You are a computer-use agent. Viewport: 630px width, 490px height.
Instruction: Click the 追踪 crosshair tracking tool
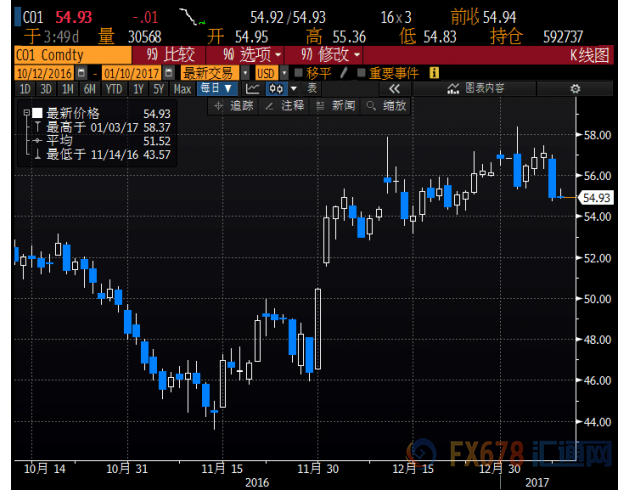click(x=233, y=105)
